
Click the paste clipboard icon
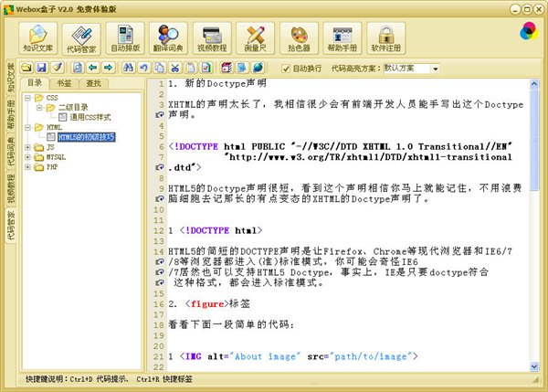pos(191,68)
